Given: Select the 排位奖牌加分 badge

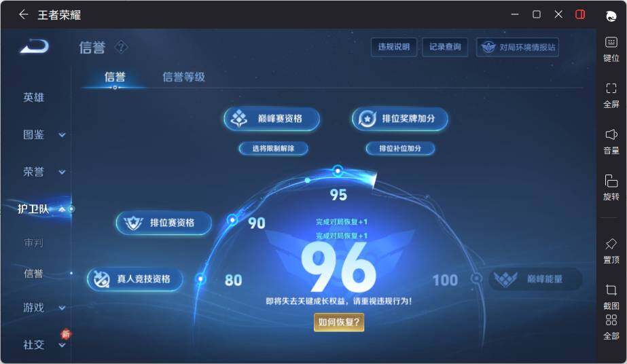Looking at the screenshot, I should 400,119.
